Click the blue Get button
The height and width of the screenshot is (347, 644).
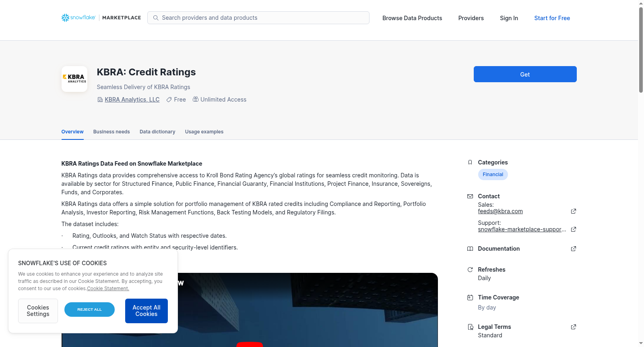point(525,74)
